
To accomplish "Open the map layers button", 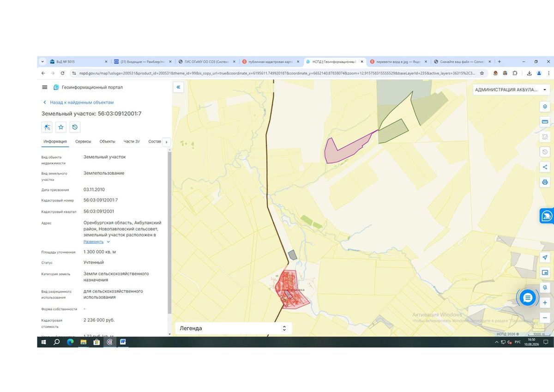I will click(545, 106).
